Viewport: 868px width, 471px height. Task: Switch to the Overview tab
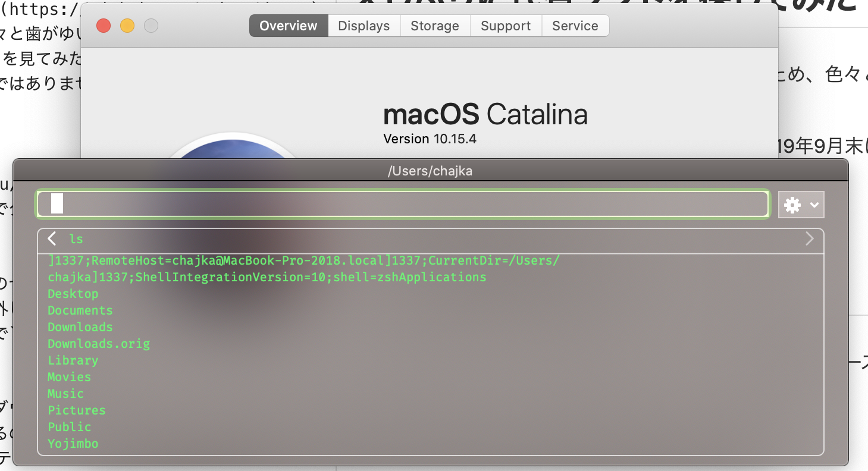(x=289, y=26)
